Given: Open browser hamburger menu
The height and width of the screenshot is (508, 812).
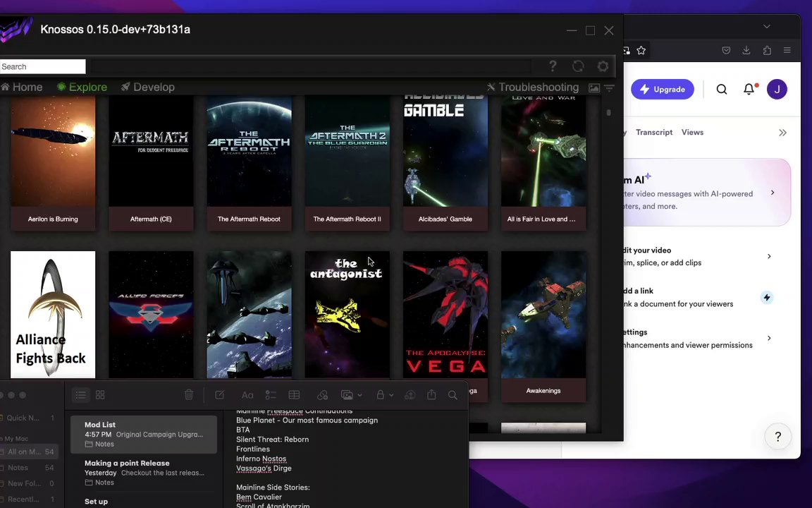Looking at the screenshot, I should tap(787, 50).
